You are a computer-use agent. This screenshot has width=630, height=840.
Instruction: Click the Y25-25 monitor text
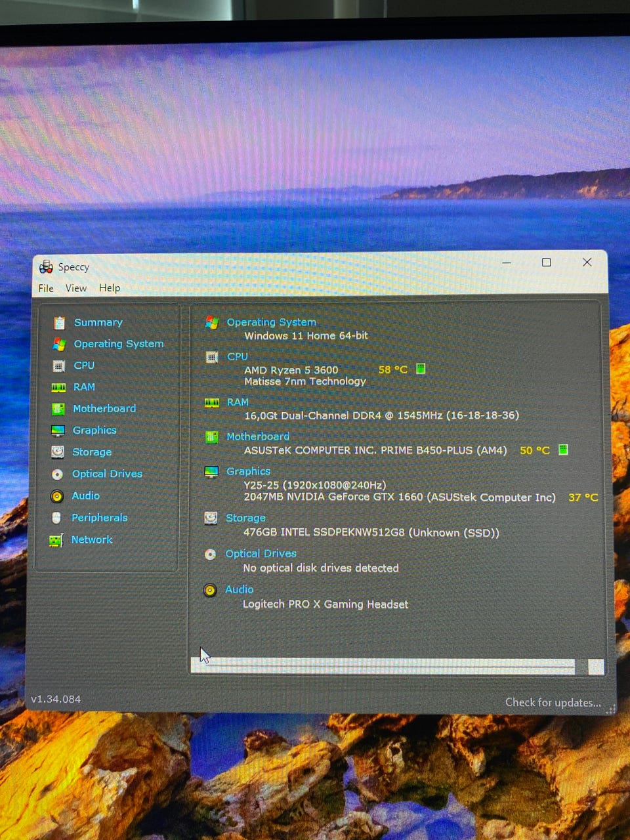pyautogui.click(x=315, y=485)
